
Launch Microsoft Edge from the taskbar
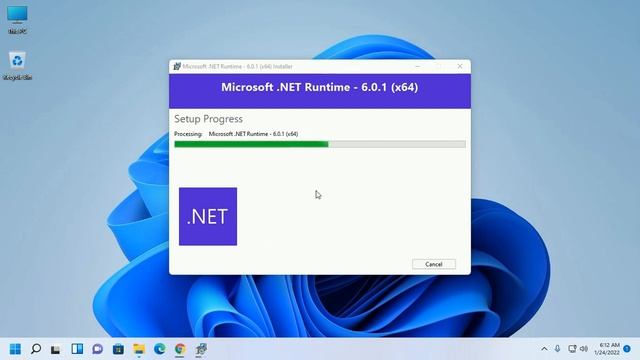(x=160, y=349)
